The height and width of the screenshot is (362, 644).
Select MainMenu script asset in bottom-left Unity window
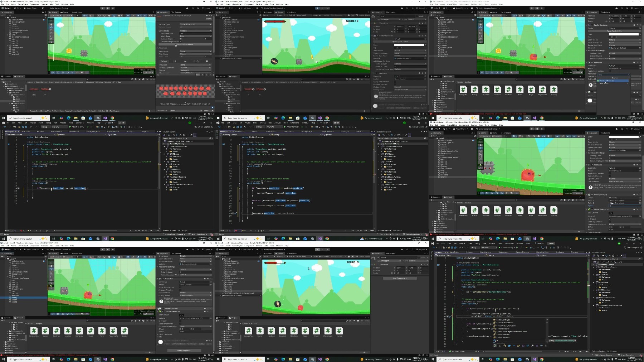(x=79, y=331)
